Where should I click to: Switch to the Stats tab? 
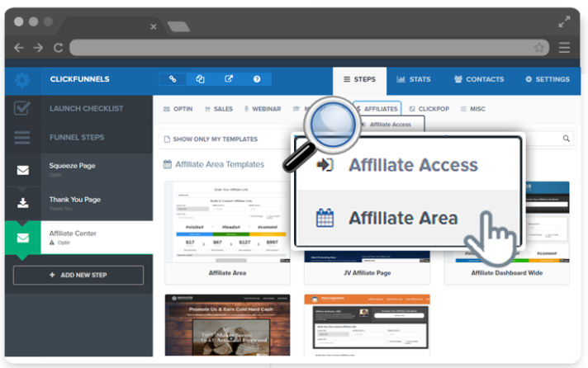[414, 79]
